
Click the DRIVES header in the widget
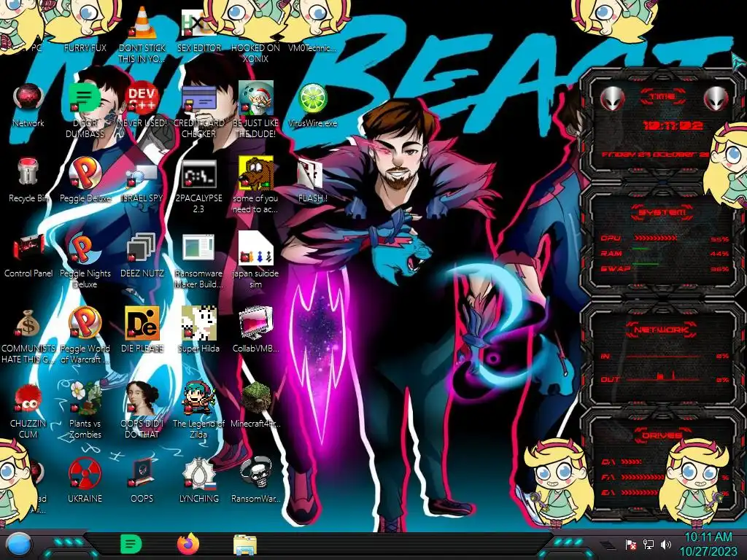(x=662, y=435)
